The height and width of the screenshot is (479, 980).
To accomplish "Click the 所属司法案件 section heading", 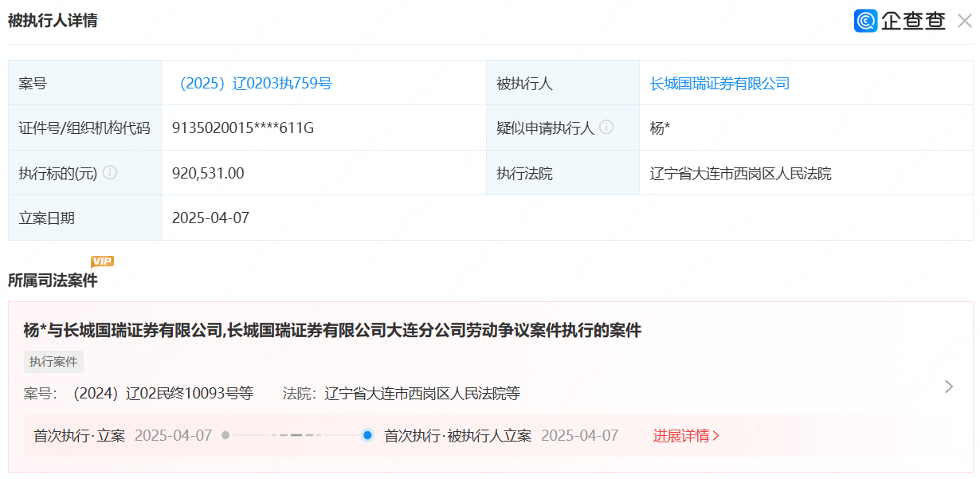I will [53, 281].
